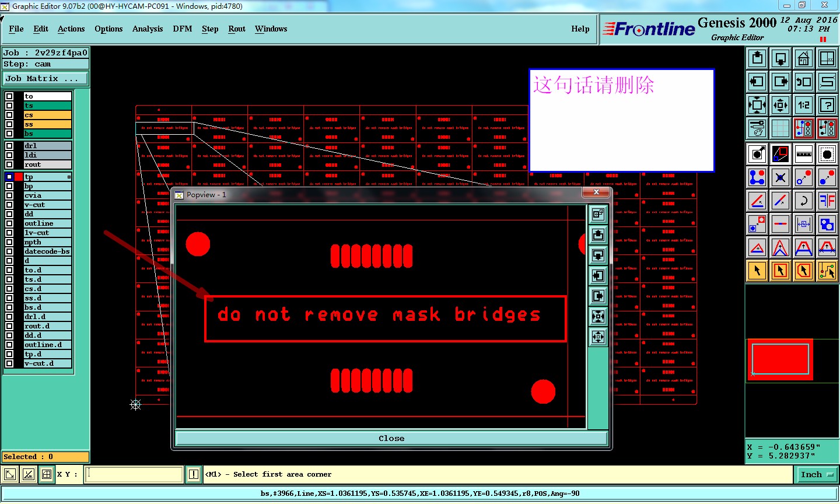Toggle the grid display icon
This screenshot has height=504, width=840.
(780, 128)
